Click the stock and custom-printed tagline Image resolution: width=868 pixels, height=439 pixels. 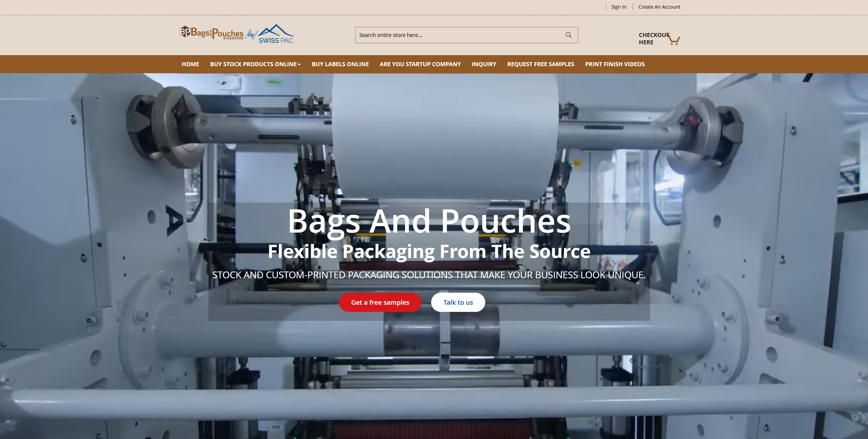[x=429, y=275]
